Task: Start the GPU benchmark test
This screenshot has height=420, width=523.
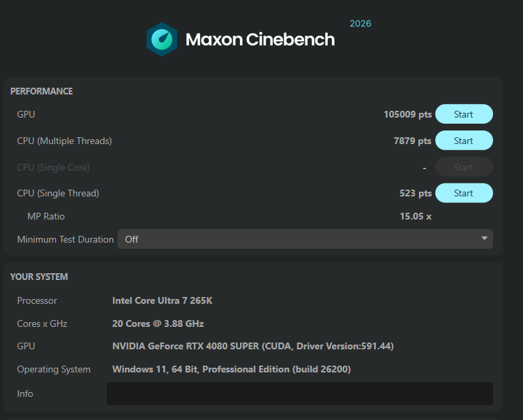Action: [x=464, y=114]
